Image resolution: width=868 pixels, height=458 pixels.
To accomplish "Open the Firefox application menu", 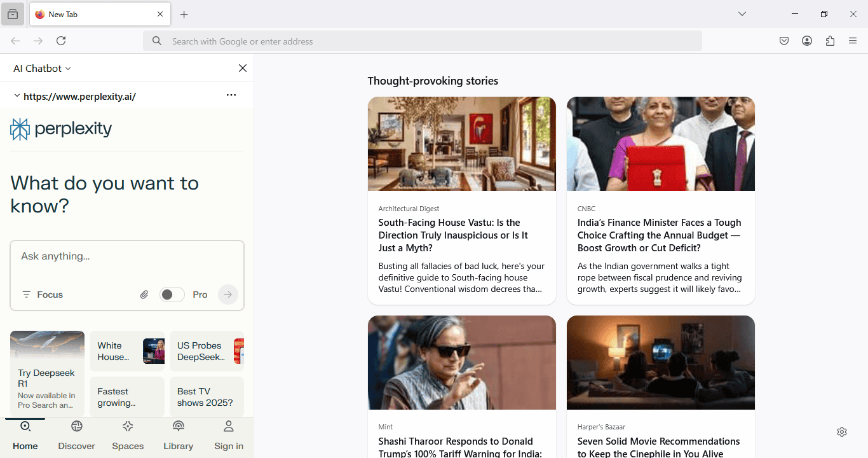I will click(853, 41).
